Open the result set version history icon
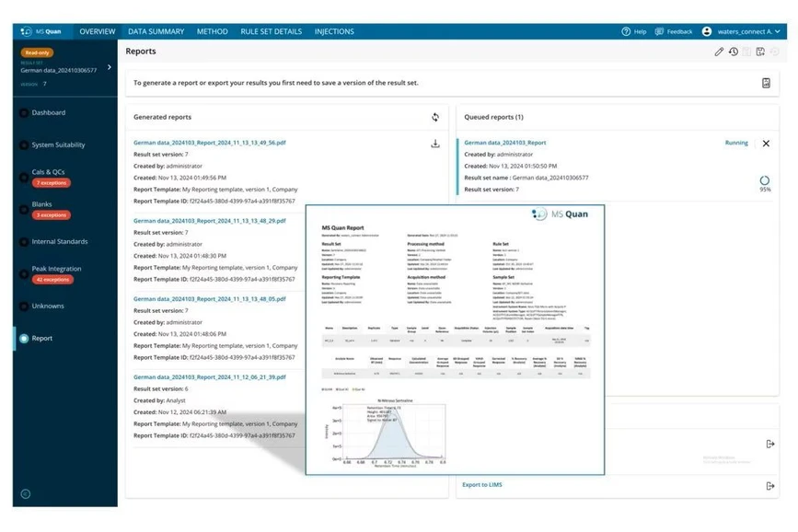Image resolution: width=798 pixels, height=532 pixels. (734, 52)
